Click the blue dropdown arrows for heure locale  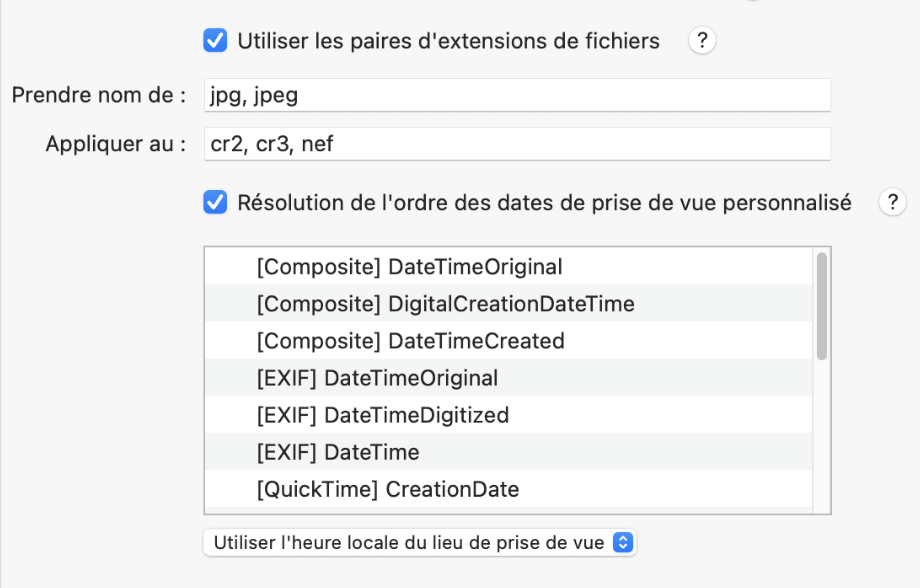click(x=623, y=542)
